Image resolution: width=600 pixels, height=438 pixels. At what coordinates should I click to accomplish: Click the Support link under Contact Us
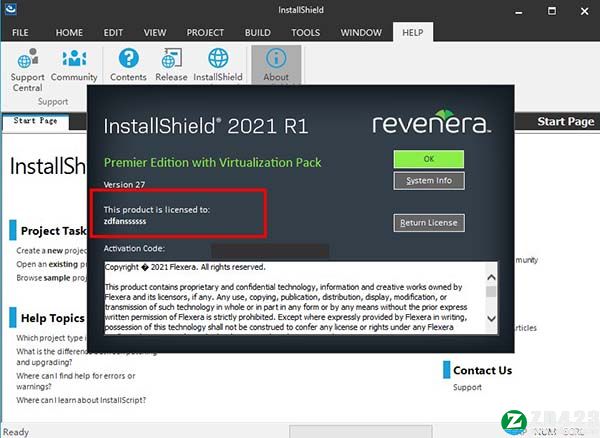coord(467,387)
